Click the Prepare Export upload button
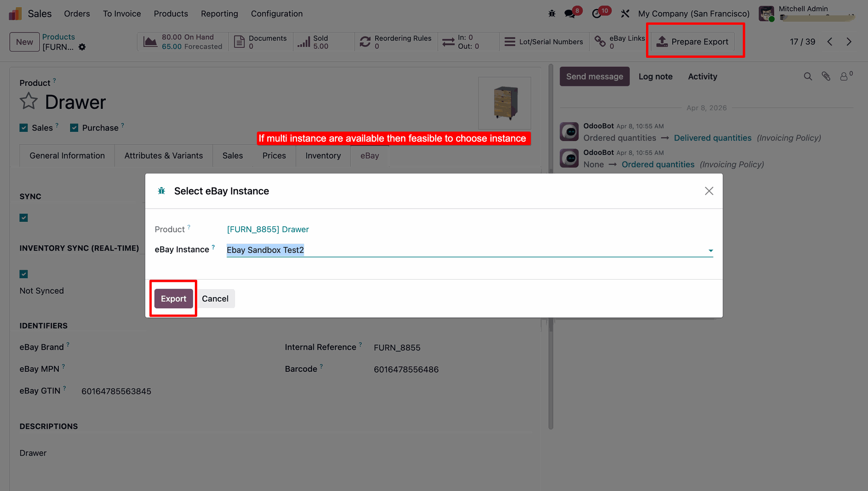The image size is (868, 491). [x=693, y=42]
